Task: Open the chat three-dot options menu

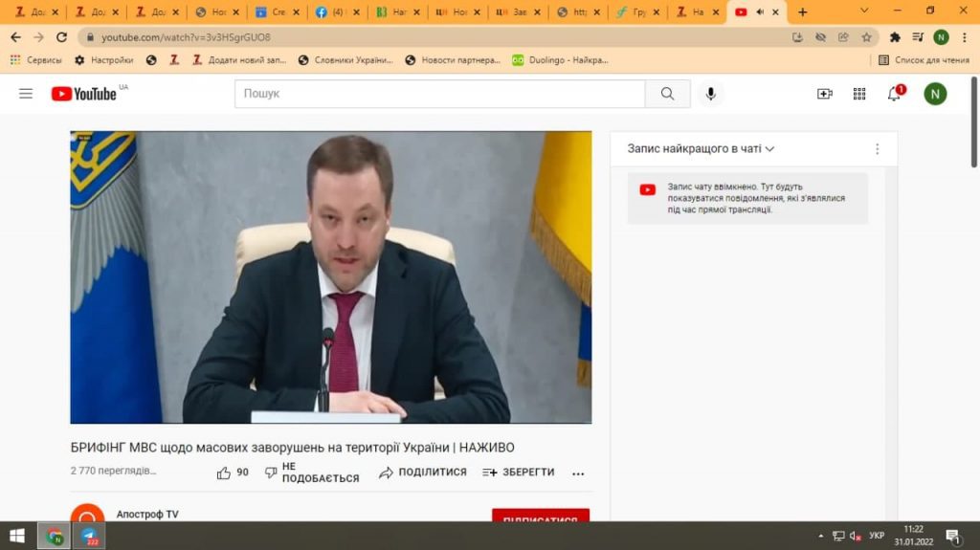Action: pyautogui.click(x=877, y=149)
